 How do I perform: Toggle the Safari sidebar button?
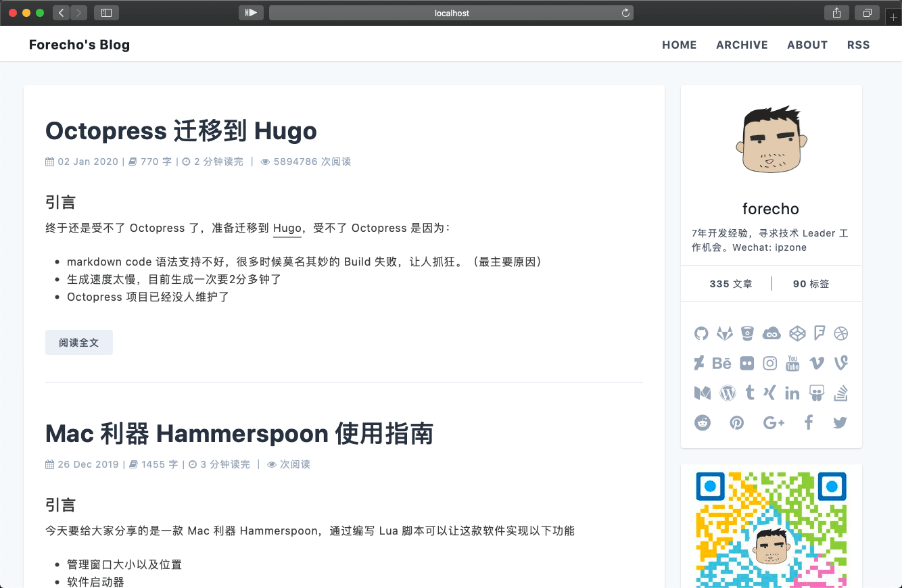tap(106, 12)
